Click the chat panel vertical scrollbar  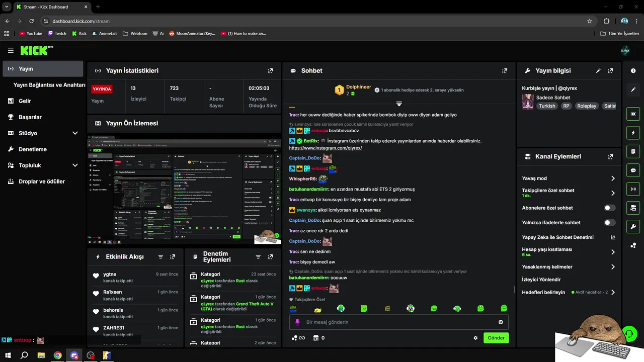[x=514, y=290]
